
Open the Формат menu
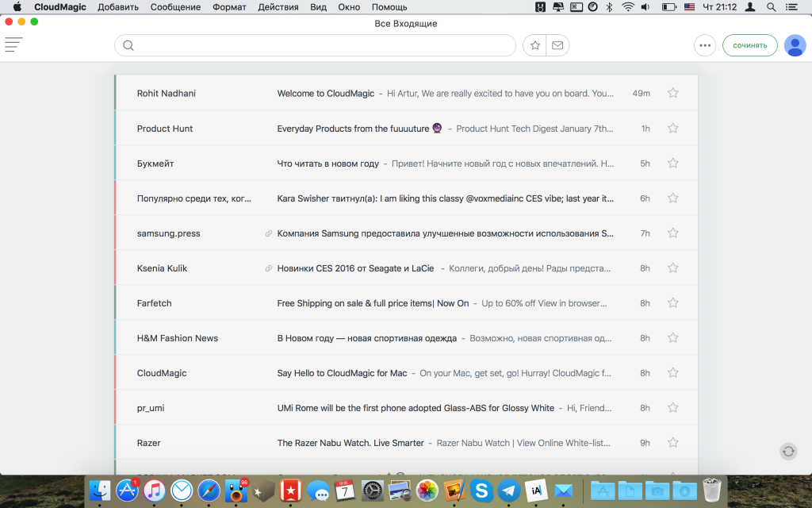pos(229,7)
